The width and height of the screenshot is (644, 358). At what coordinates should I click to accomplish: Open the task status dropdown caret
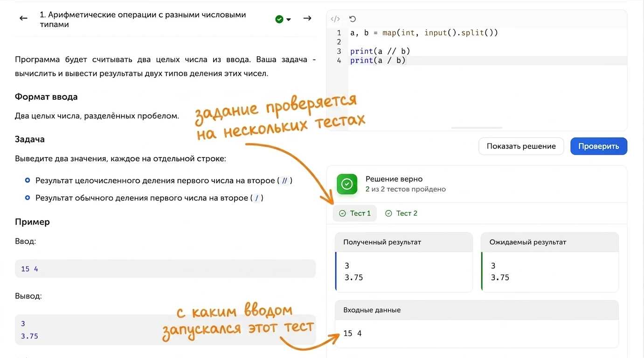[289, 20]
